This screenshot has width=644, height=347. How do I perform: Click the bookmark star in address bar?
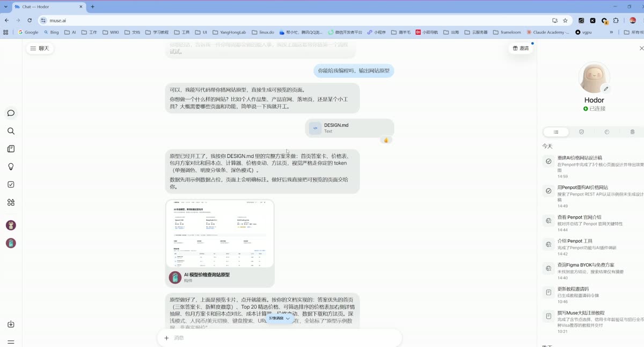click(x=565, y=20)
